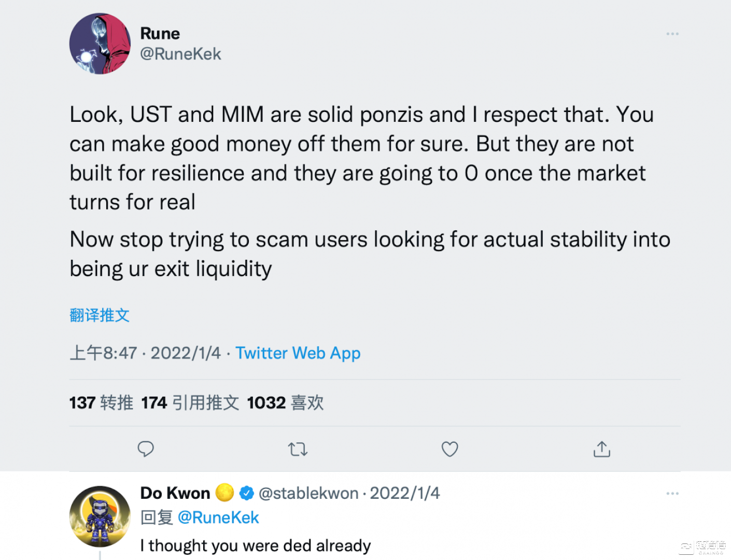Open the Twitter Web App source link
The width and height of the screenshot is (731, 560).
pyautogui.click(x=298, y=353)
